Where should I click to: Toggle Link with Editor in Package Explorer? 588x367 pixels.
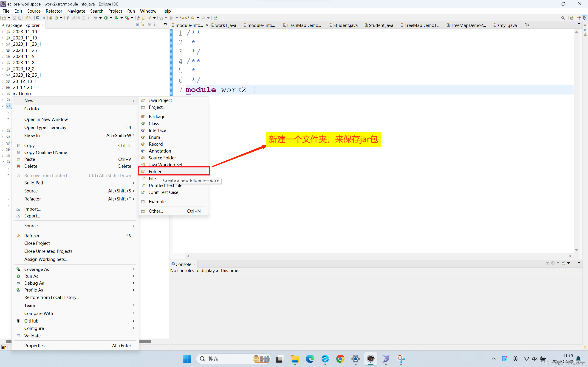click(x=142, y=24)
